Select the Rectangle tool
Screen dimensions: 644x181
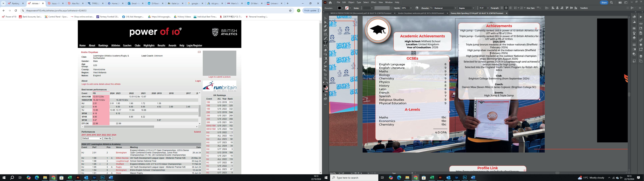325,34
